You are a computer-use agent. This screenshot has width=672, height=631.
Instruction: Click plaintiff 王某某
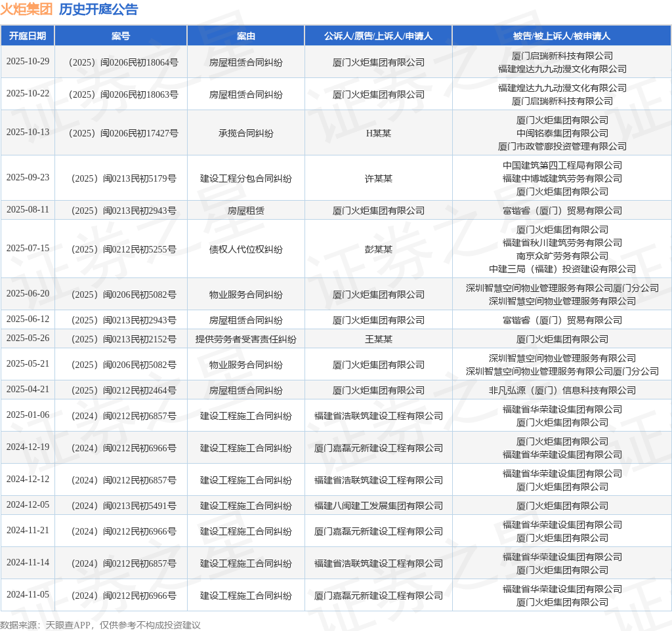click(378, 339)
